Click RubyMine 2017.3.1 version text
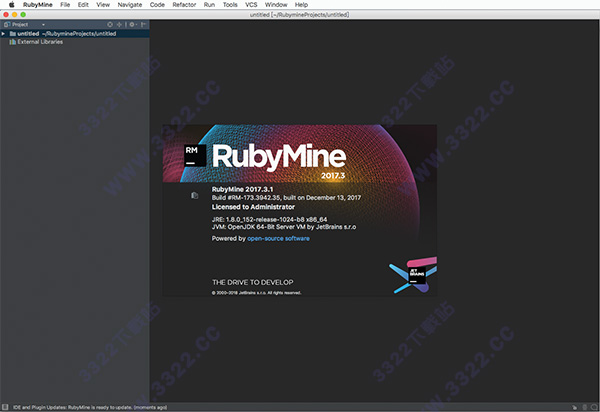Viewport: 600px width, 412px height. point(242,189)
